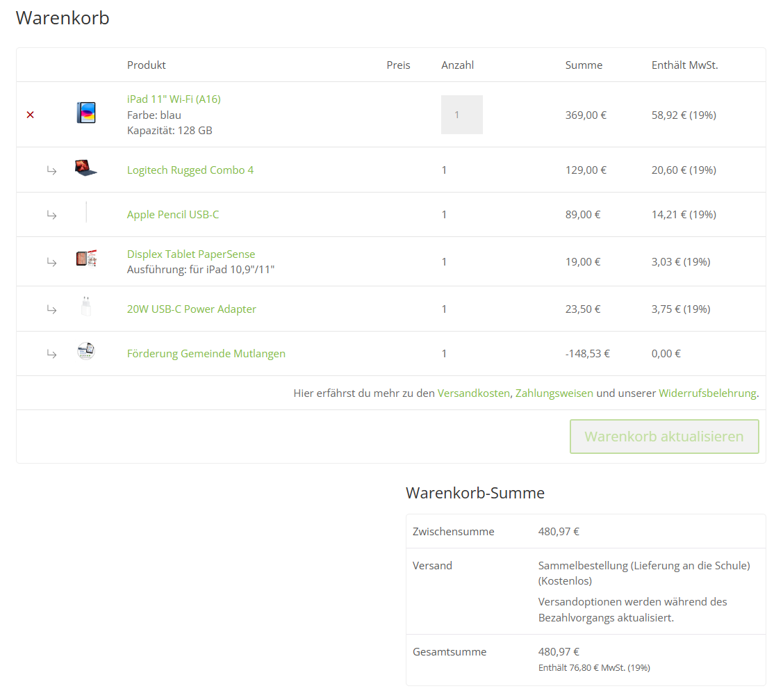783x700 pixels.
Task: Select the Förderung VAT 0,00 €
Action: pyautogui.click(x=666, y=353)
